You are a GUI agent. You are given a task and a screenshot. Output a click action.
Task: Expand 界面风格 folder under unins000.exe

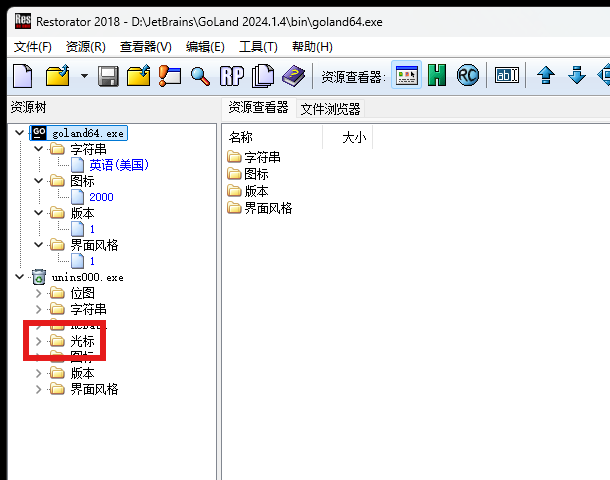point(39,389)
